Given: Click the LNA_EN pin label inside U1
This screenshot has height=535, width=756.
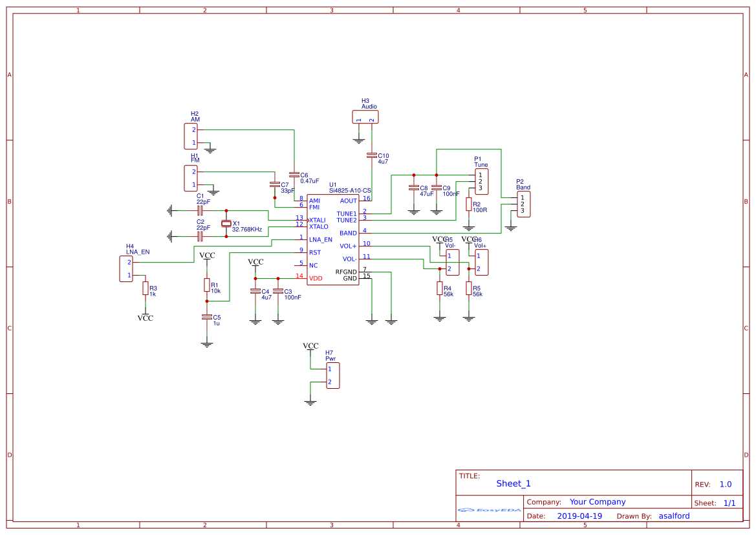Looking at the screenshot, I should click(x=321, y=240).
